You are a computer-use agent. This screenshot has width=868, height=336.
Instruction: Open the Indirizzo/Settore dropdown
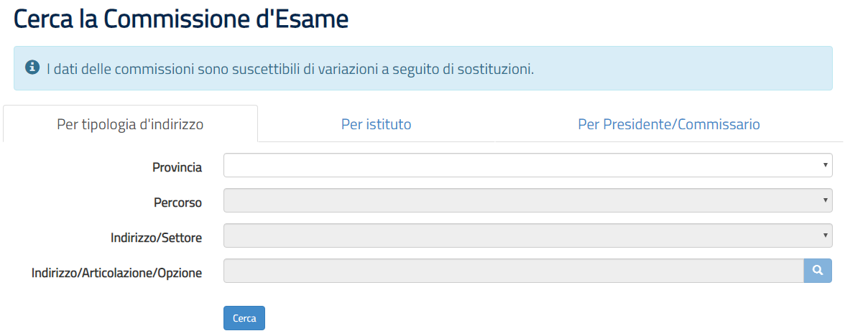coord(528,235)
